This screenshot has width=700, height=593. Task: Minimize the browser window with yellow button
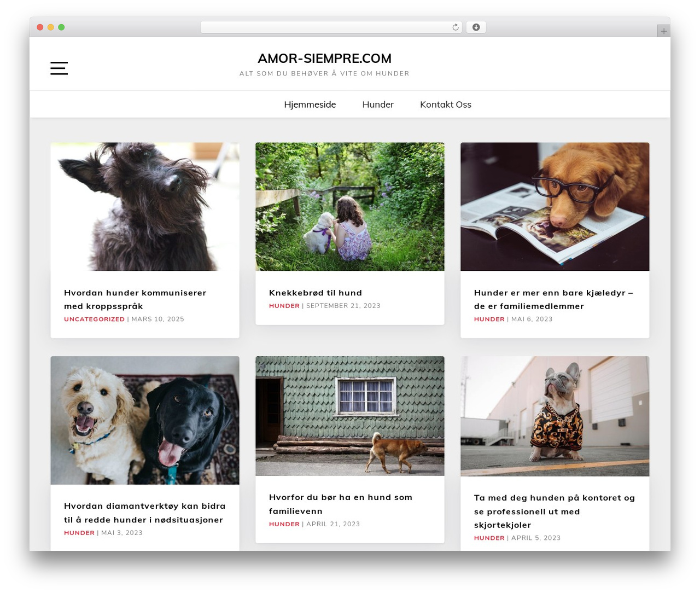click(51, 27)
